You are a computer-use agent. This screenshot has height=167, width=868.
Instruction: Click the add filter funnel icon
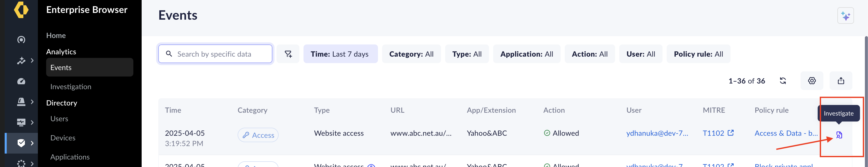[x=288, y=54]
